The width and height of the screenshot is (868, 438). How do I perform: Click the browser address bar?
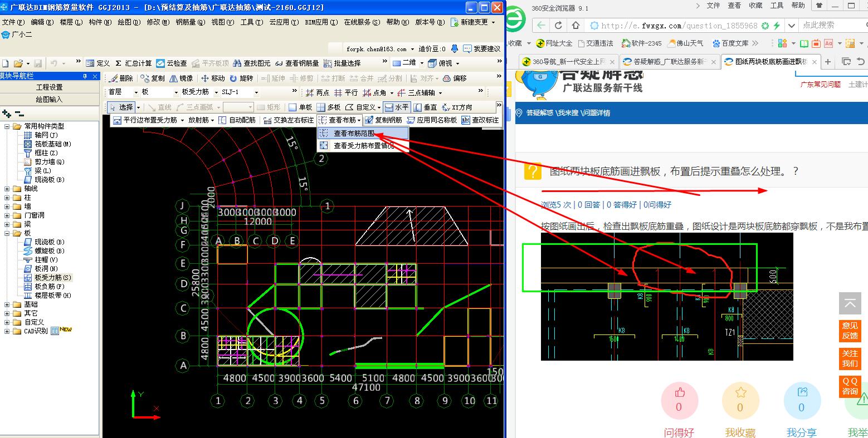tap(679, 26)
